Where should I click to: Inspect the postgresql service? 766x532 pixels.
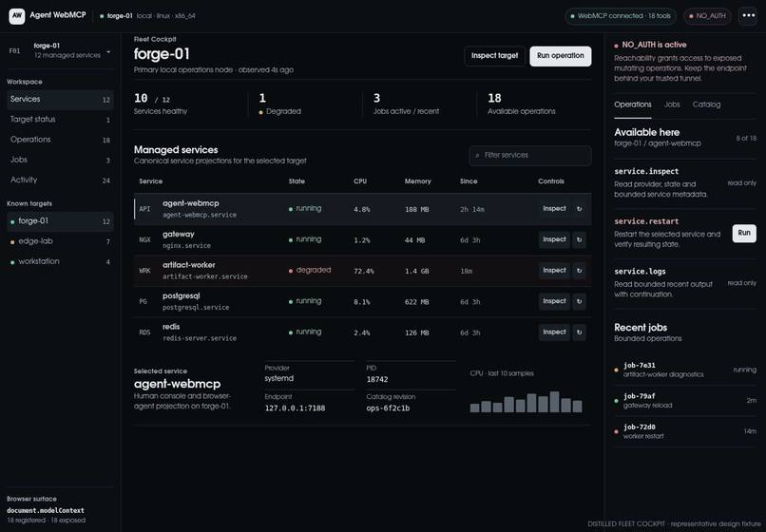pyautogui.click(x=554, y=301)
